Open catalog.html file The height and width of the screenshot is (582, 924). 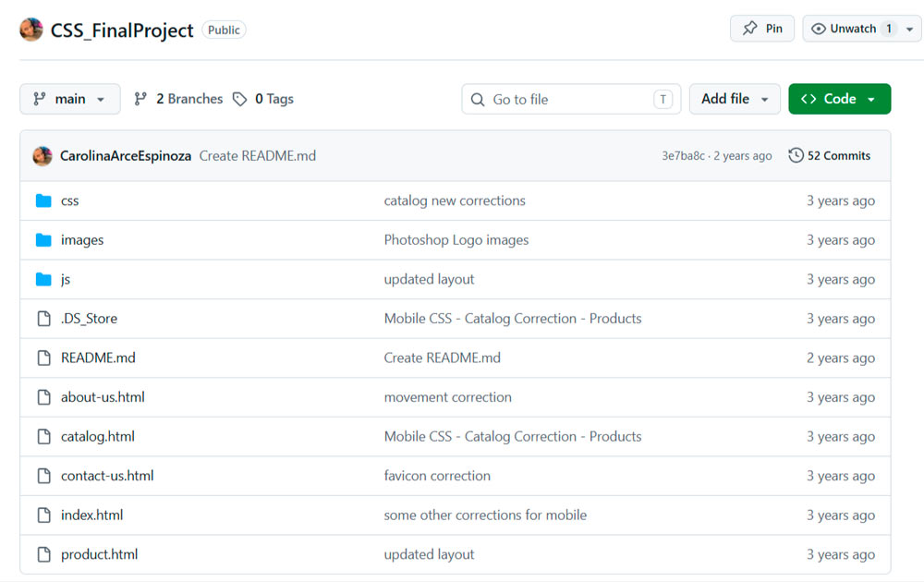click(98, 436)
